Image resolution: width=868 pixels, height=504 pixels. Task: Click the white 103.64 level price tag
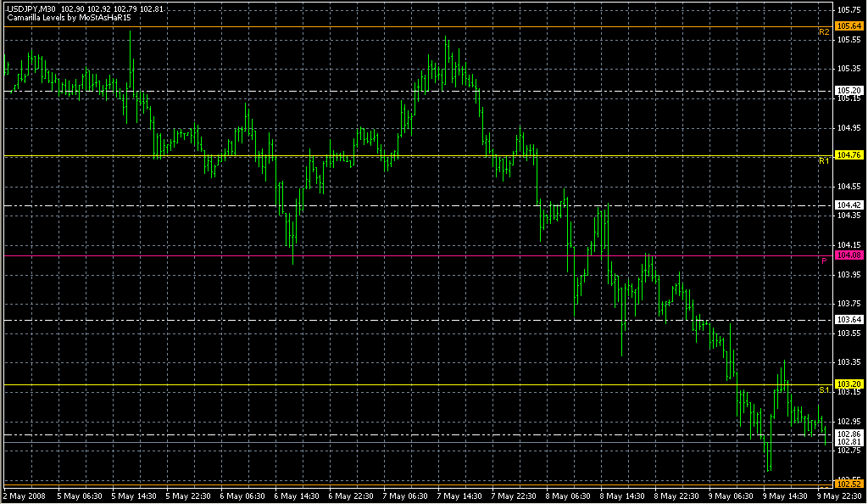[x=849, y=319]
